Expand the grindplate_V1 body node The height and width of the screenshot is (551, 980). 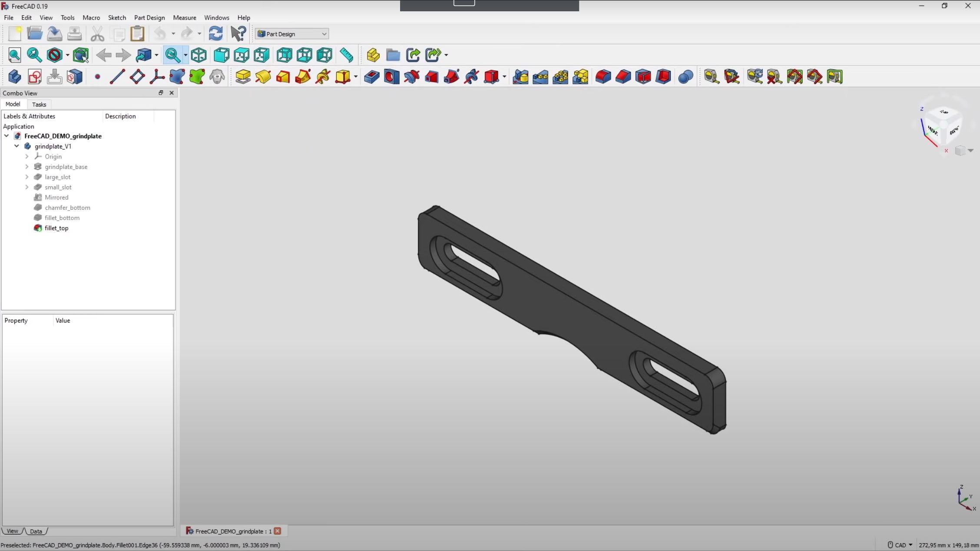click(x=16, y=146)
